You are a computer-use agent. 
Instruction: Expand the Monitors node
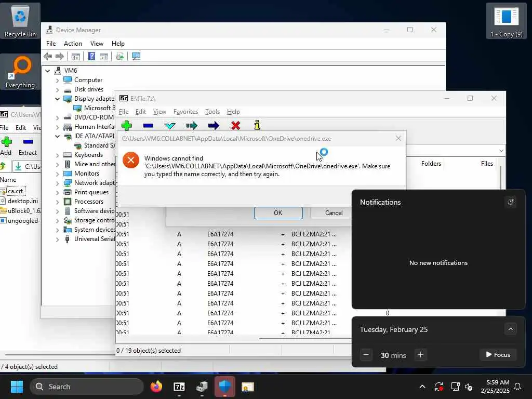(x=57, y=174)
